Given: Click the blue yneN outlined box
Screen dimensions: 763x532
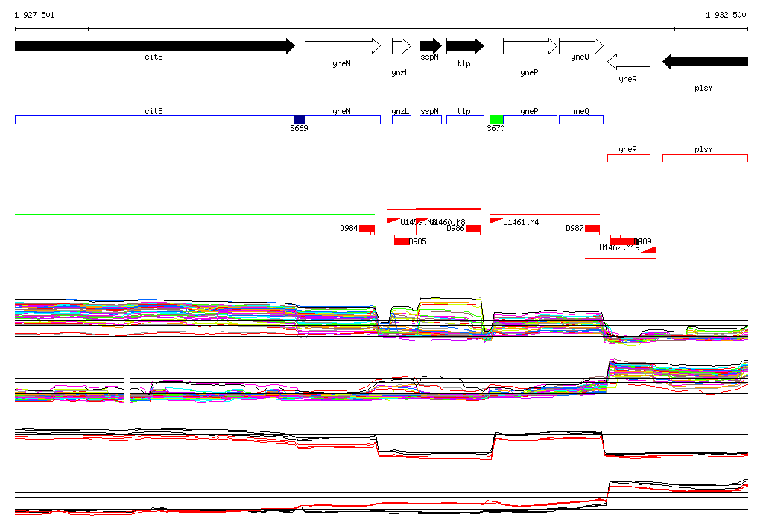Looking at the screenshot, I should pyautogui.click(x=343, y=120).
